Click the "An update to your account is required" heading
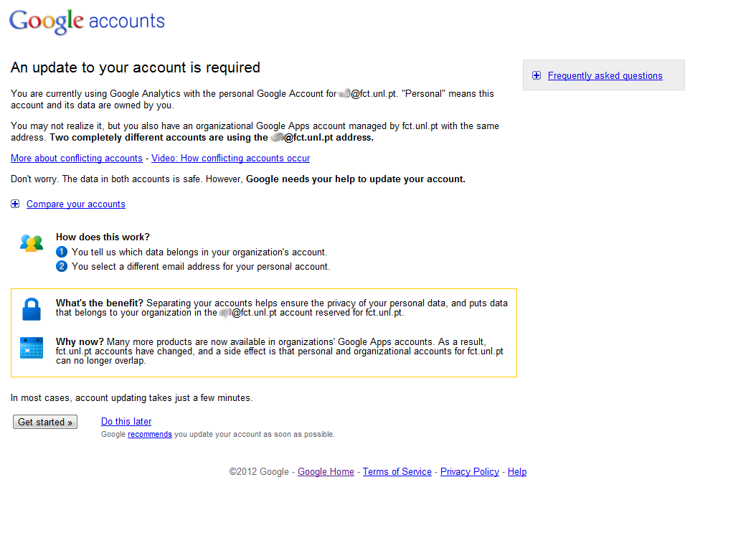The image size is (756, 538). (136, 67)
